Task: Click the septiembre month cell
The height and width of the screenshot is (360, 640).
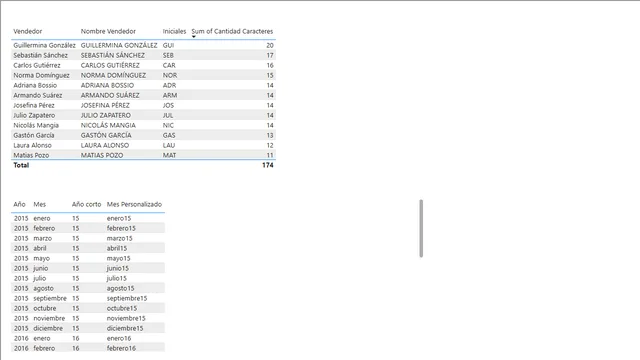Action: pyautogui.click(x=50, y=298)
